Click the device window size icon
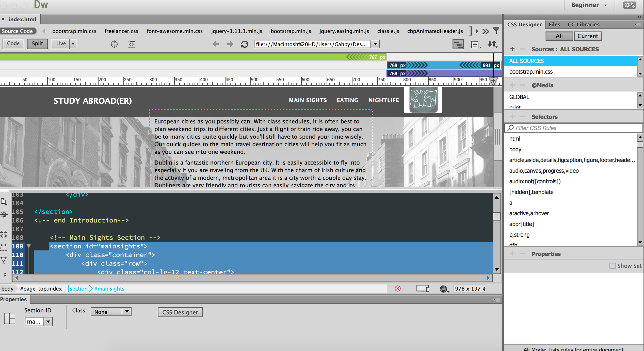Screen dimensions: 644x351 click(423, 289)
